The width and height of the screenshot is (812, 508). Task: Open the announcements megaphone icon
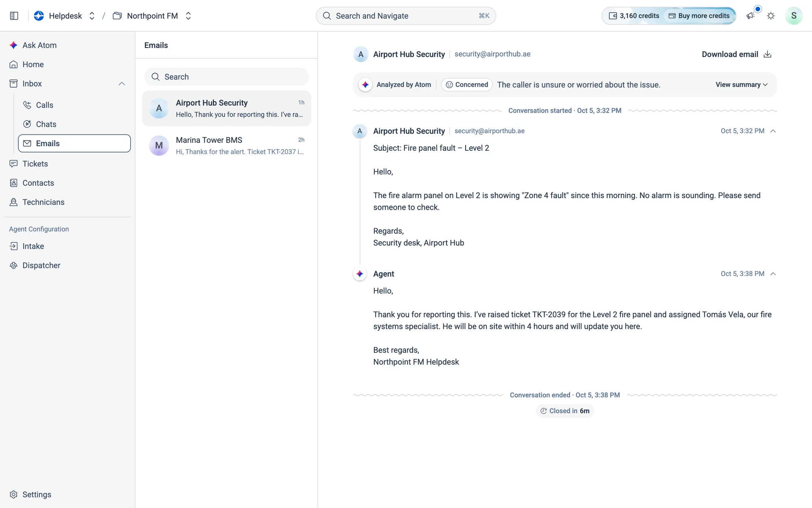pos(750,16)
